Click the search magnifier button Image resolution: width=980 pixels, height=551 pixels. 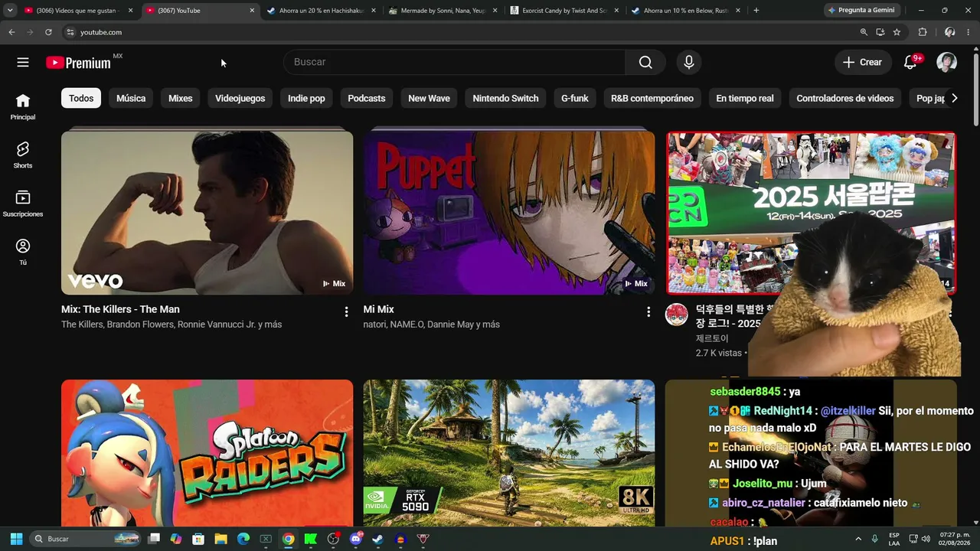(645, 62)
